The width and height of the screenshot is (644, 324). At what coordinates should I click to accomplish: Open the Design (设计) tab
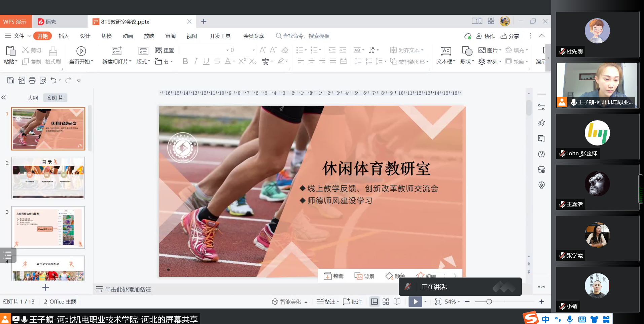85,36
